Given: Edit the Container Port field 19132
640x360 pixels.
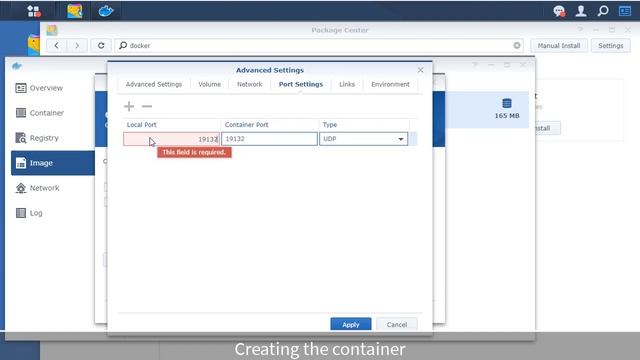Looking at the screenshot, I should pos(269,139).
